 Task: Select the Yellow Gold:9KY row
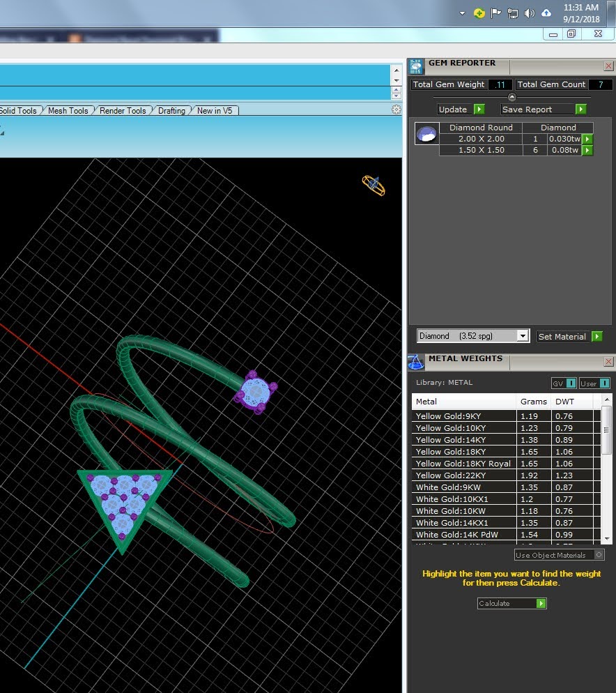tap(506, 416)
